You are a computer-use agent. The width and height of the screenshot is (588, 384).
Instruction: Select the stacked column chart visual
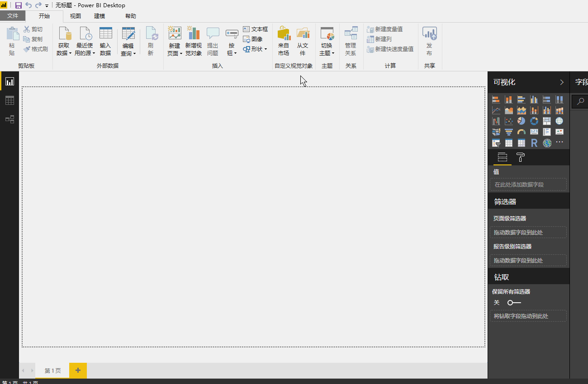(x=509, y=99)
